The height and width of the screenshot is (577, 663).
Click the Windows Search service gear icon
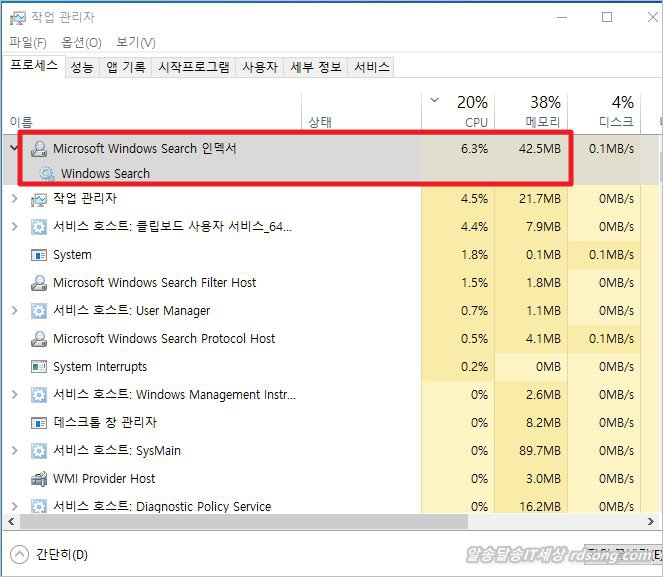pos(46,173)
